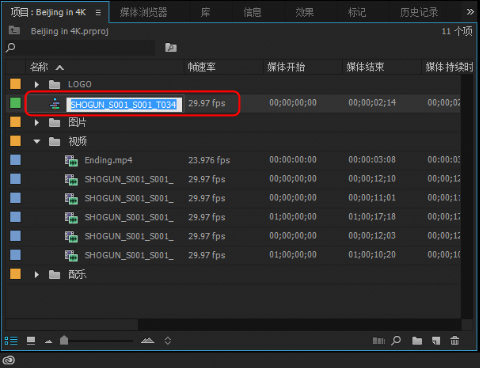Click the sequence icon of SHOGUN_S001_S001_T034
The width and height of the screenshot is (480, 368).
55,104
